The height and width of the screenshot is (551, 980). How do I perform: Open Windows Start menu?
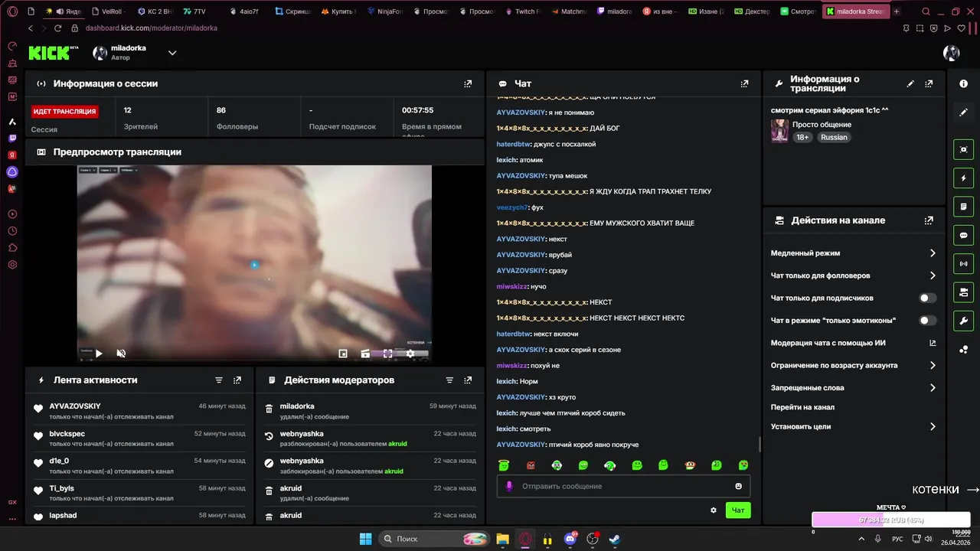point(365,539)
